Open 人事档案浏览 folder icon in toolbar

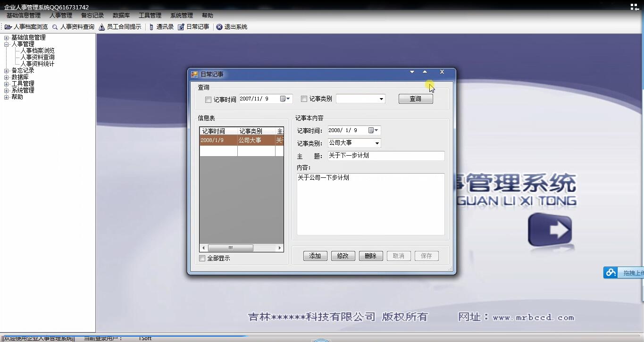(8, 27)
